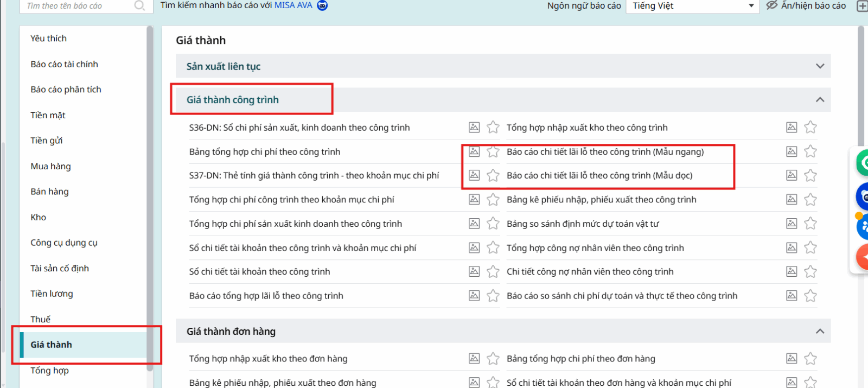Click the Tìm theo tên báo cáo search field

[x=76, y=6]
